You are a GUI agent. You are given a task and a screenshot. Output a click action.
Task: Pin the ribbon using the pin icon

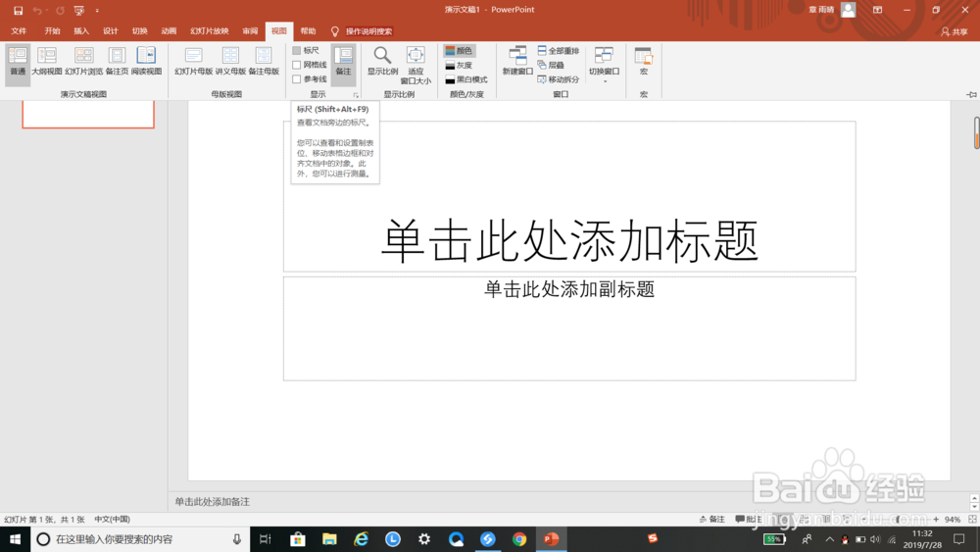[x=971, y=94]
